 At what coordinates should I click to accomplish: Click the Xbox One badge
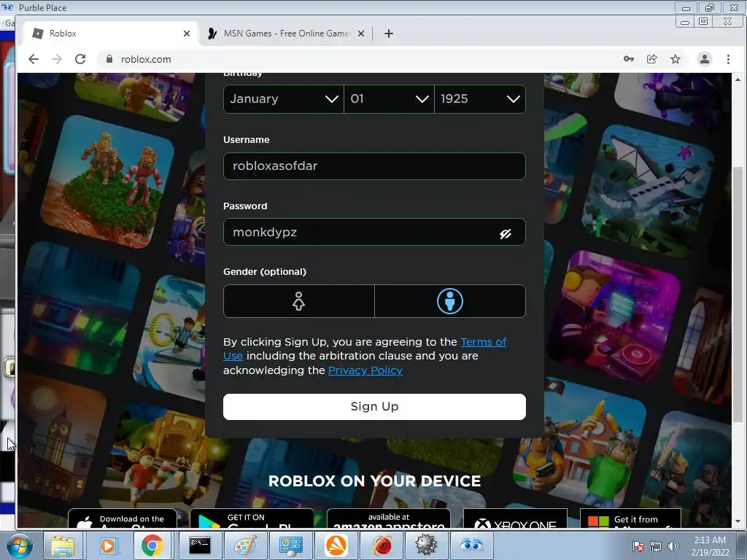tap(516, 518)
